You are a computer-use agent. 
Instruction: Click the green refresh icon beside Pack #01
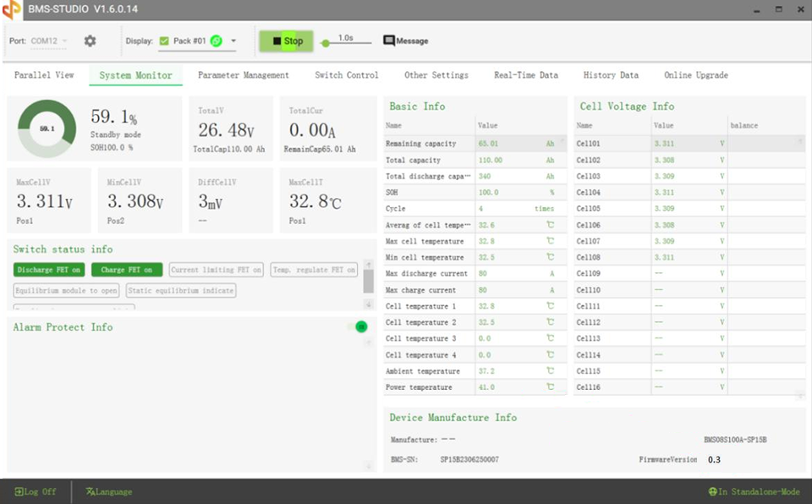click(x=217, y=41)
